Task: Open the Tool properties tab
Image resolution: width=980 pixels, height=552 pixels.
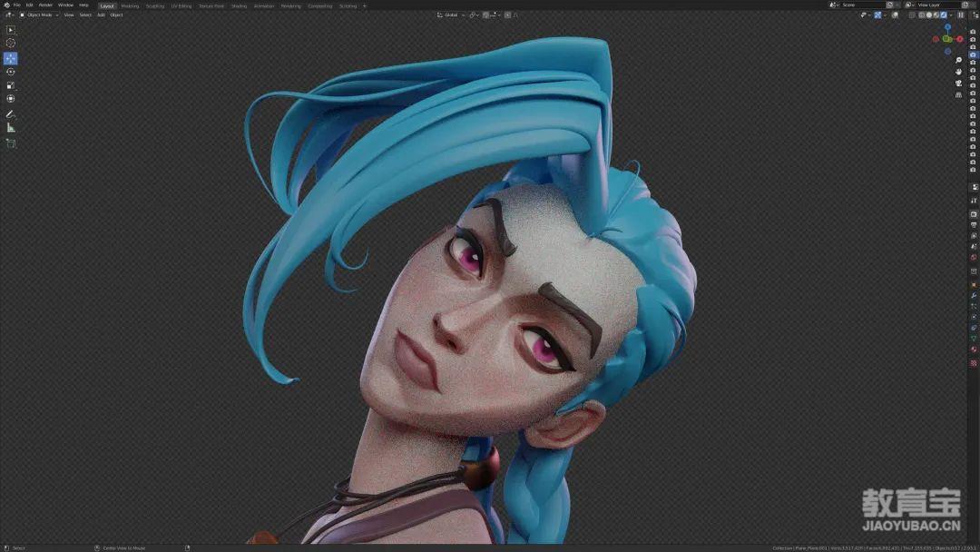Action: tap(974, 201)
